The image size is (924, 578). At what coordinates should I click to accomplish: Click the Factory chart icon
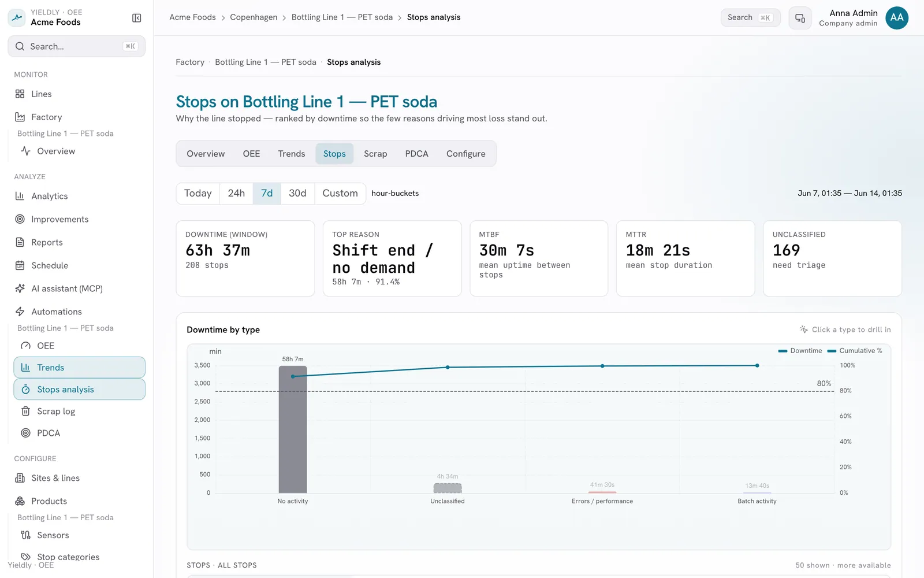(20, 117)
